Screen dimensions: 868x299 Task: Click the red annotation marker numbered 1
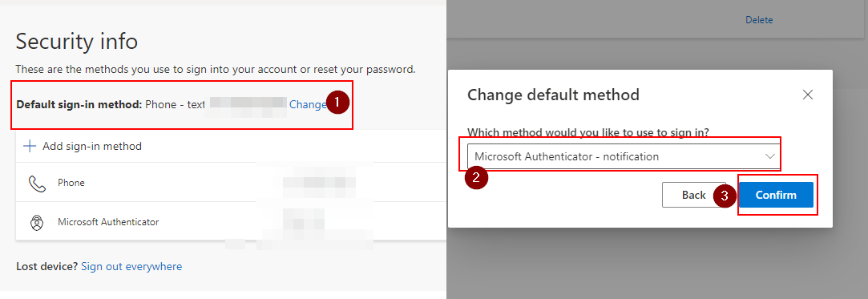[337, 103]
